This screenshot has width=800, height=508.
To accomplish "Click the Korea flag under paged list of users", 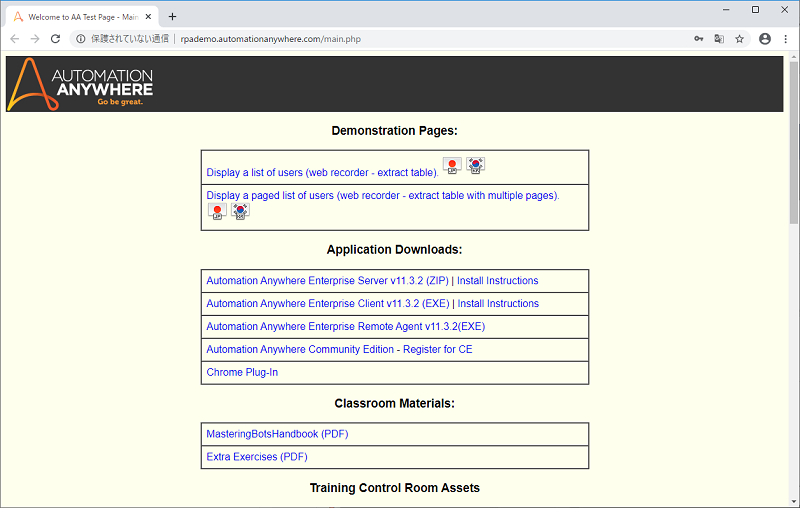I will pos(240,211).
